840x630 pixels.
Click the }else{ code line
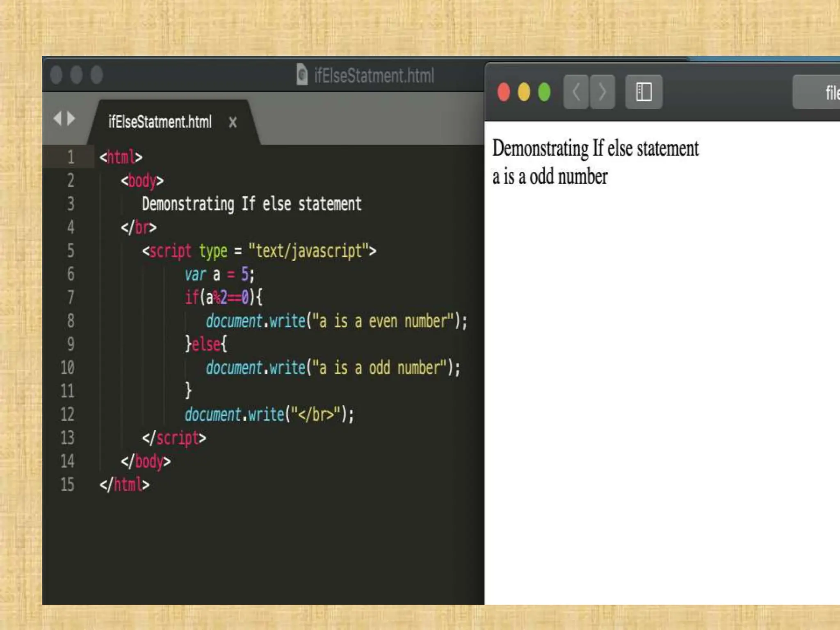coord(206,344)
